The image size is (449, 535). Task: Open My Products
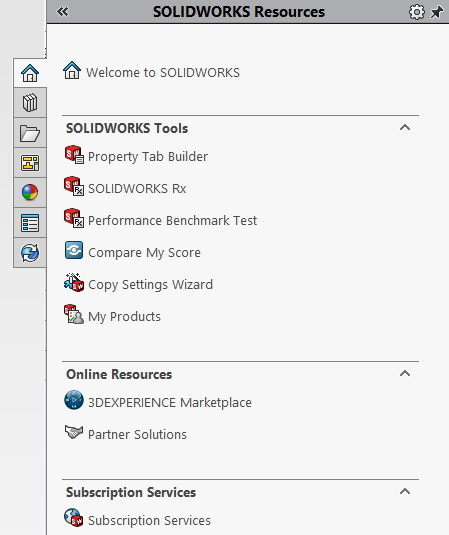coord(124,317)
